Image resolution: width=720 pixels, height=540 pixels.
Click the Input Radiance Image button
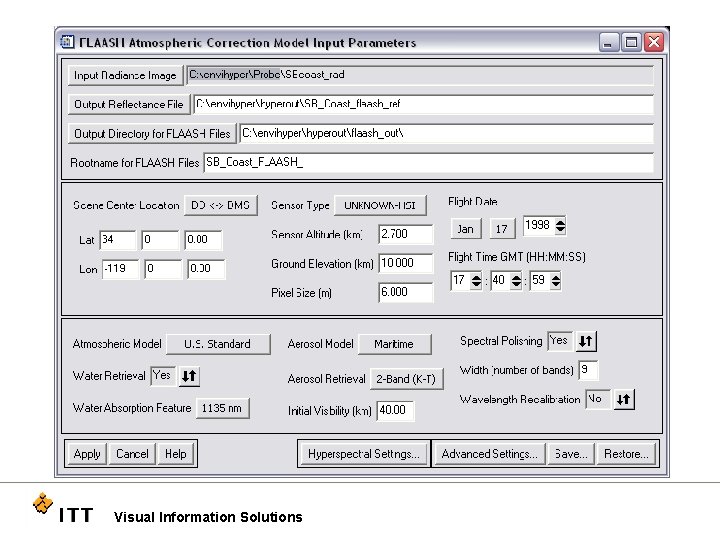click(125, 75)
